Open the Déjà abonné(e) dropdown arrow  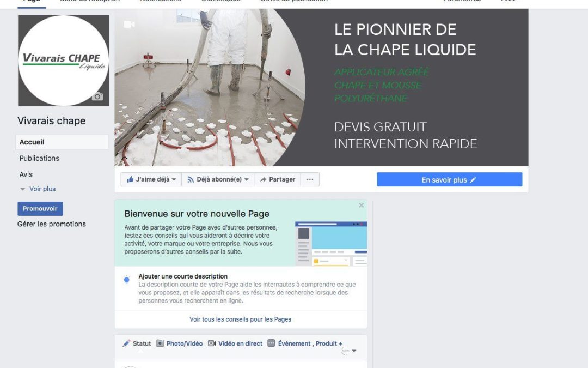pos(247,179)
